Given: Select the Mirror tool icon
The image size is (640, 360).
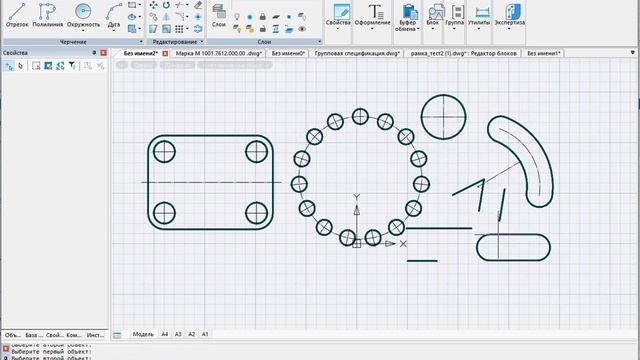Looking at the screenshot, I should click(x=166, y=17).
